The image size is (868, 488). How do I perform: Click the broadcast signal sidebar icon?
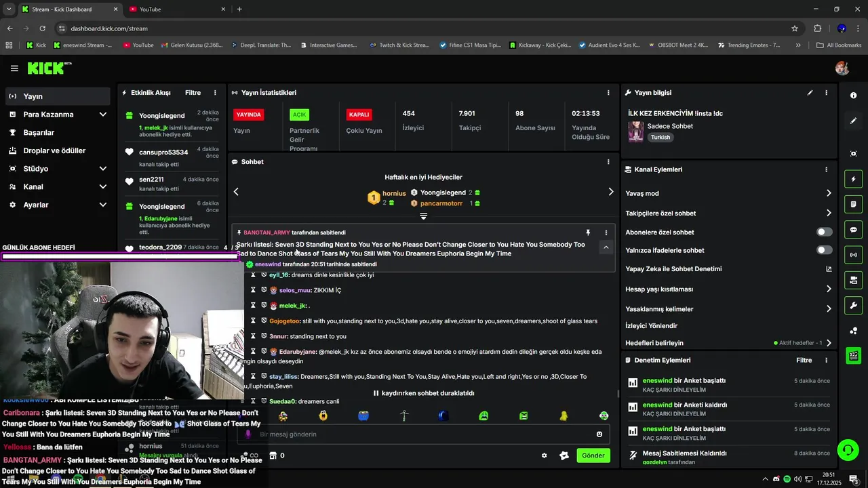tap(853, 255)
